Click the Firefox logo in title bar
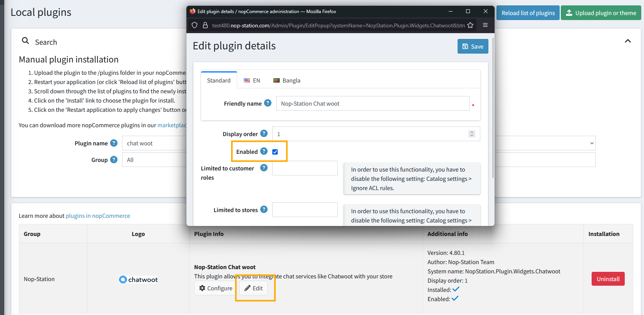Viewport: 644px width, 315px height. [193, 11]
